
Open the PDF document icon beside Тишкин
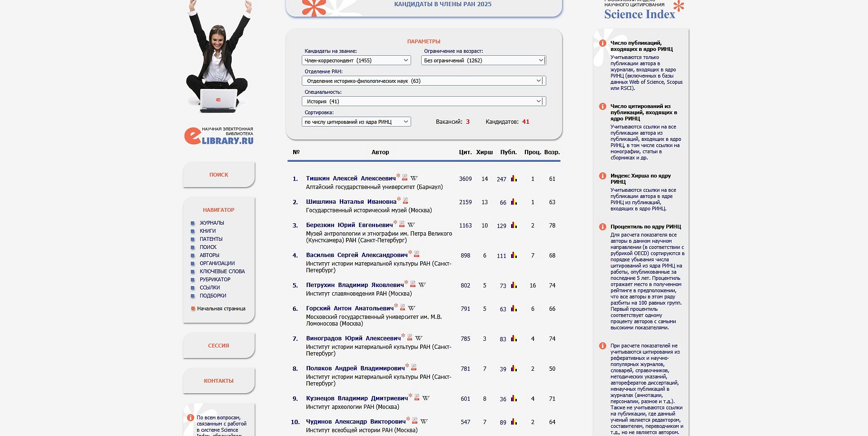tap(404, 178)
